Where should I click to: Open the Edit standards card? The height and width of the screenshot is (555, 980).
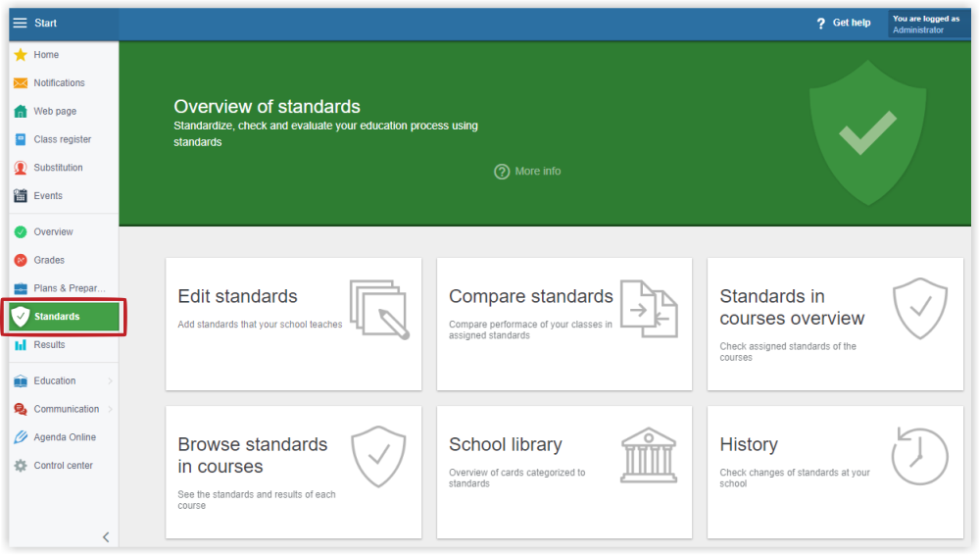[293, 324]
